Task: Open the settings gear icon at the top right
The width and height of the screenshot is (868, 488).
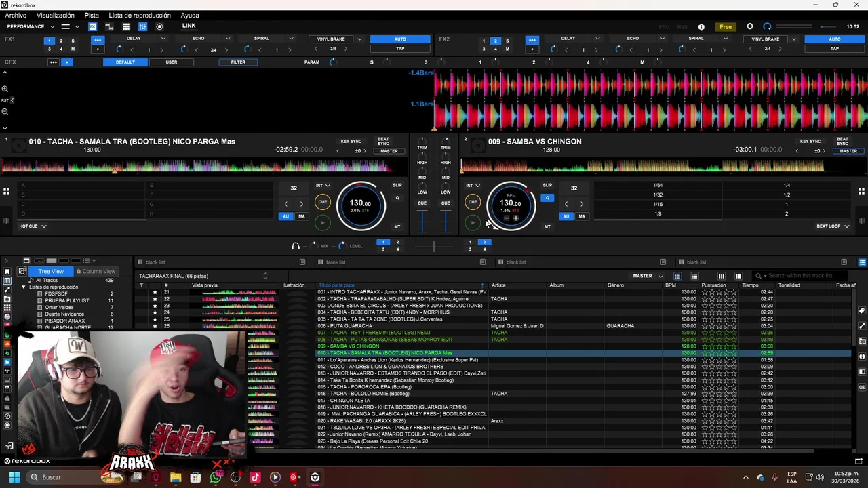Action: (750, 26)
